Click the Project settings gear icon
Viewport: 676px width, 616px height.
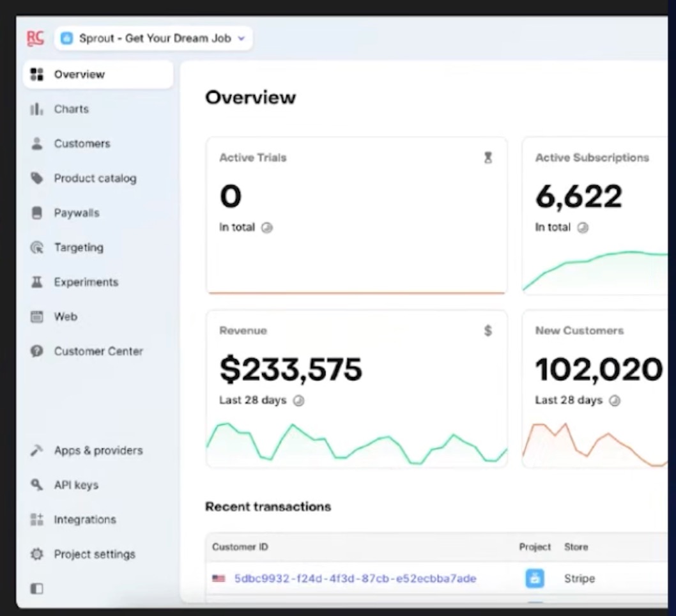(x=36, y=554)
